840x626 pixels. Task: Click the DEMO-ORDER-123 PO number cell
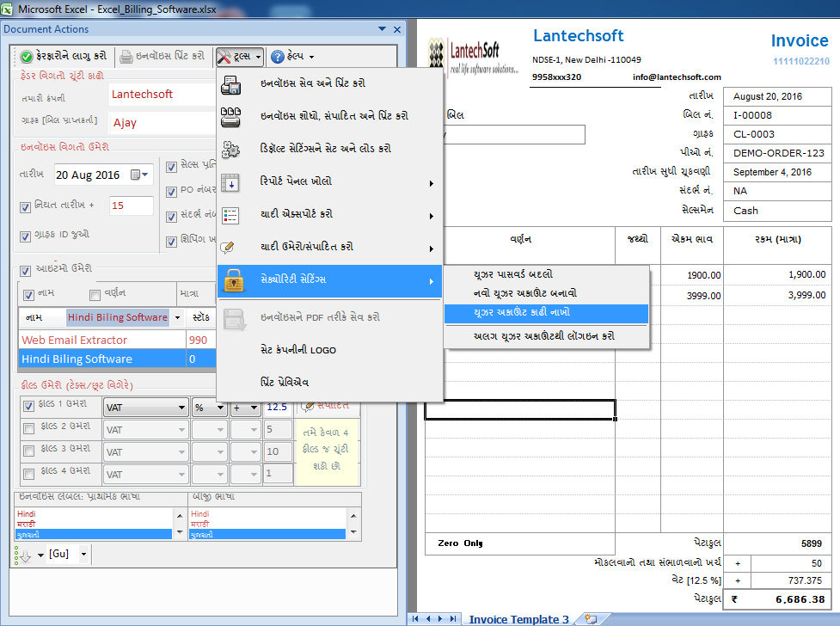(x=778, y=153)
